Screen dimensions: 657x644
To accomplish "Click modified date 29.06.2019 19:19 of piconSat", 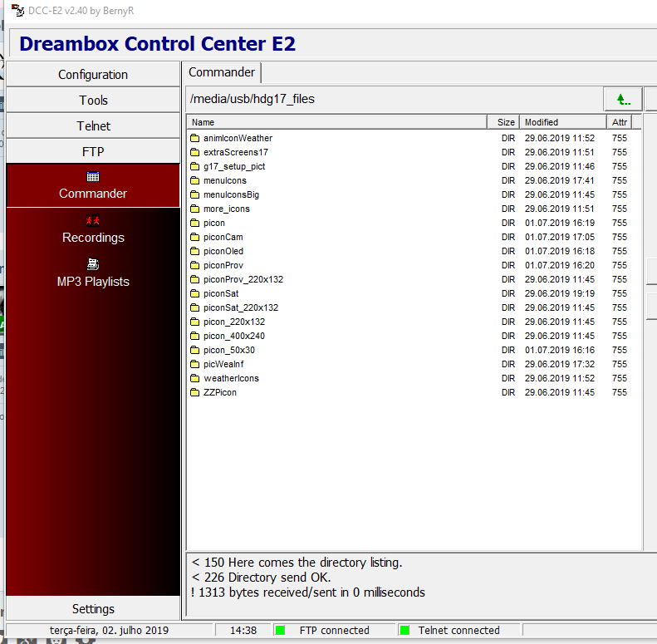I will pyautogui.click(x=559, y=293).
